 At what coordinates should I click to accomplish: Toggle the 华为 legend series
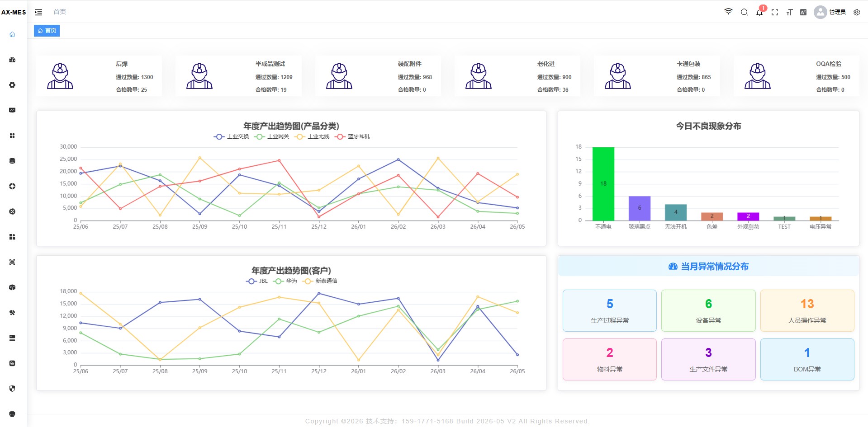pos(285,281)
